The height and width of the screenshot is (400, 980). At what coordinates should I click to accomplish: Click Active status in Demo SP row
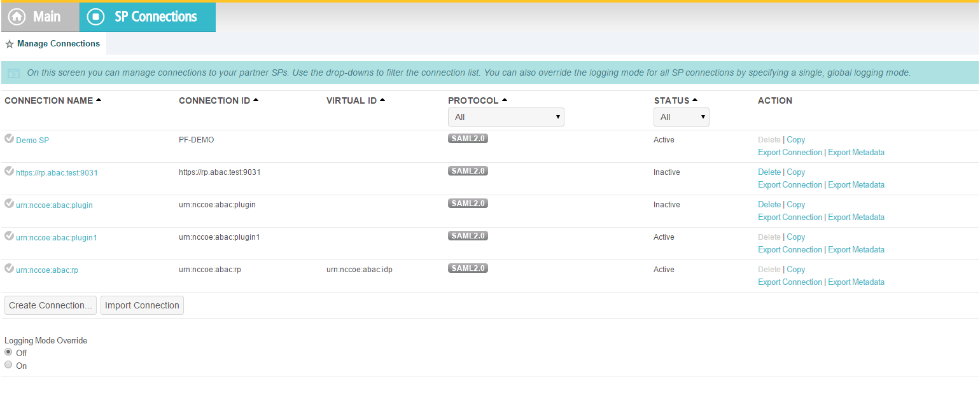(x=664, y=140)
